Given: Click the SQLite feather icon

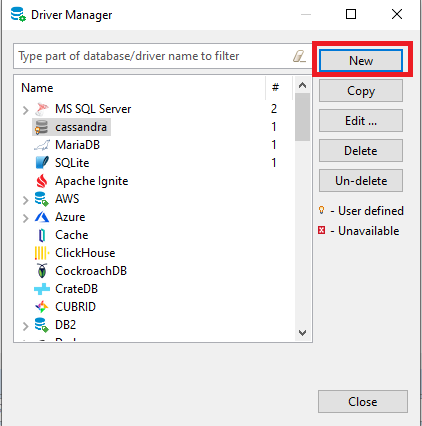Looking at the screenshot, I should [x=42, y=163].
